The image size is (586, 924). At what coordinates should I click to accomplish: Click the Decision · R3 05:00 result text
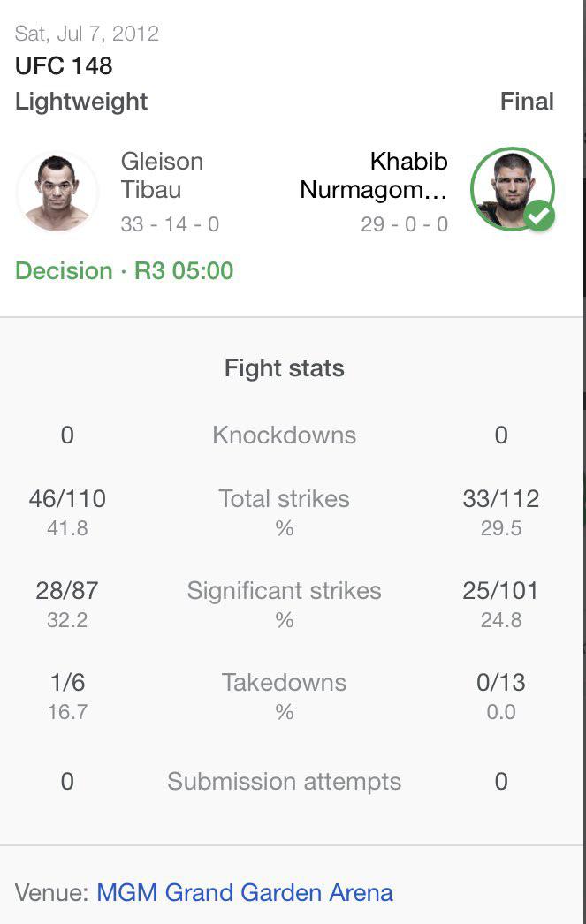click(x=125, y=271)
